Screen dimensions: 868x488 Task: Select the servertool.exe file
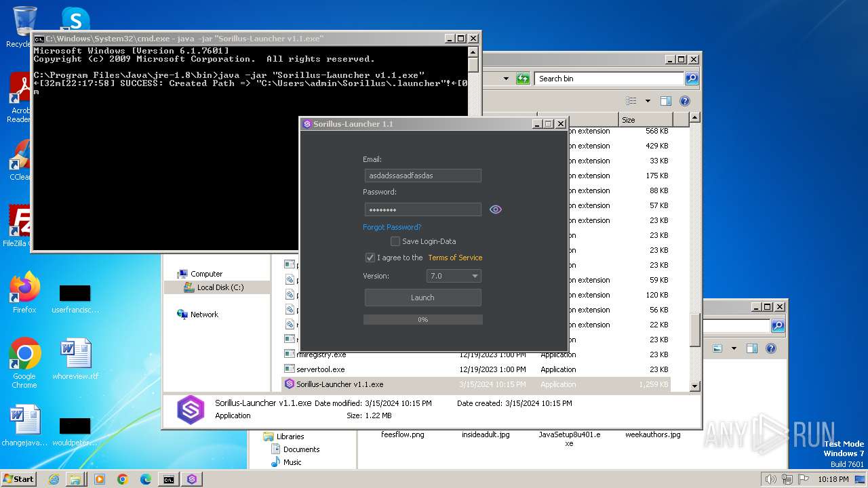coord(320,369)
